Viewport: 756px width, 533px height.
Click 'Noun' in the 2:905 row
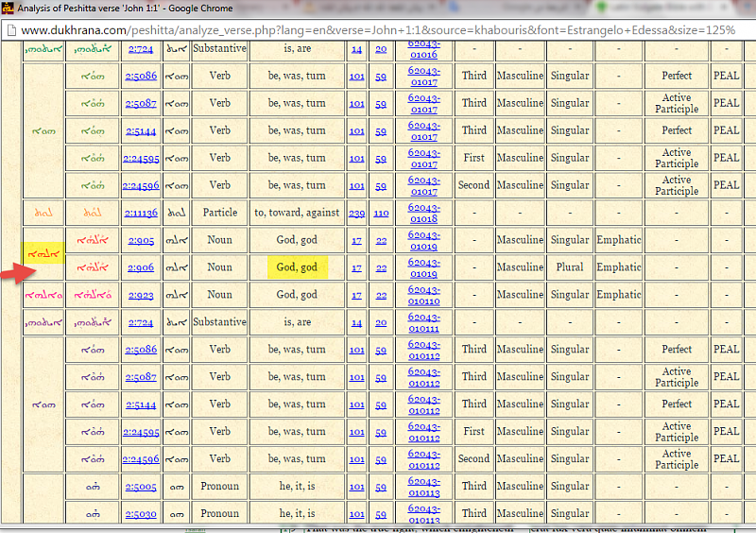(220, 240)
